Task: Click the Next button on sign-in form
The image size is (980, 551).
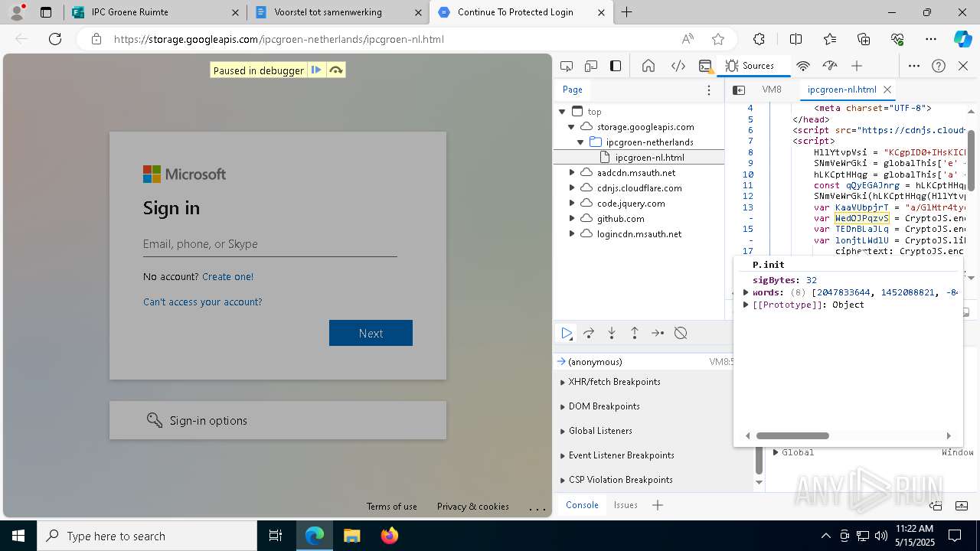Action: tap(371, 333)
